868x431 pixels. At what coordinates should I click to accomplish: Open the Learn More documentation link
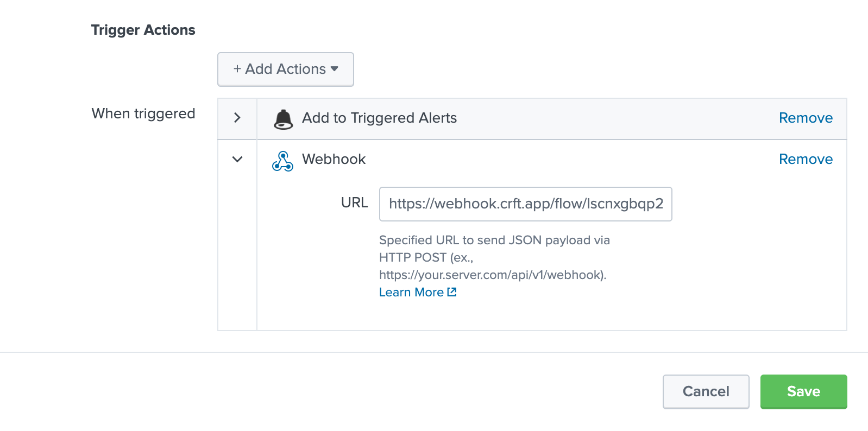click(x=411, y=292)
